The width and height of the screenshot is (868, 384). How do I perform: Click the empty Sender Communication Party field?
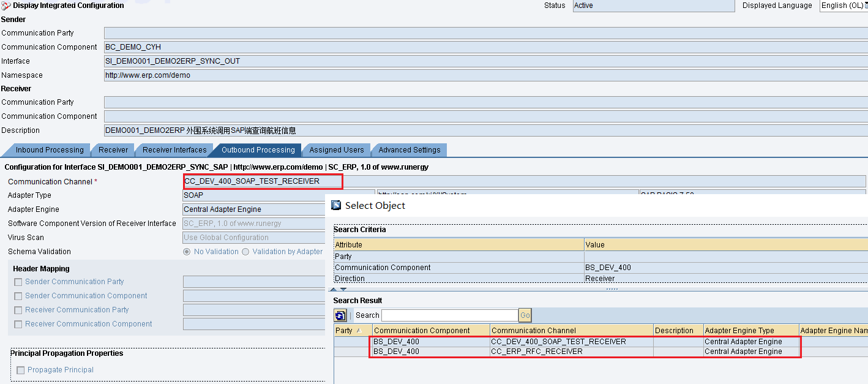tap(486, 33)
